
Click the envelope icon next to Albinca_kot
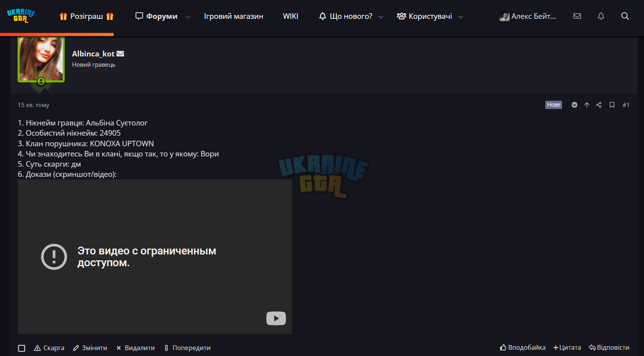point(120,54)
